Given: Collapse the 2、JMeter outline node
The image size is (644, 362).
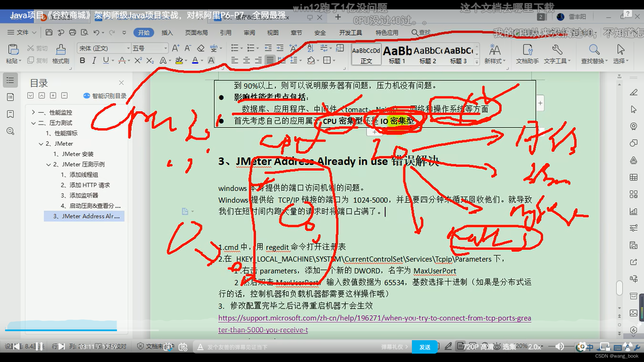Looking at the screenshot, I should pyautogui.click(x=41, y=143).
